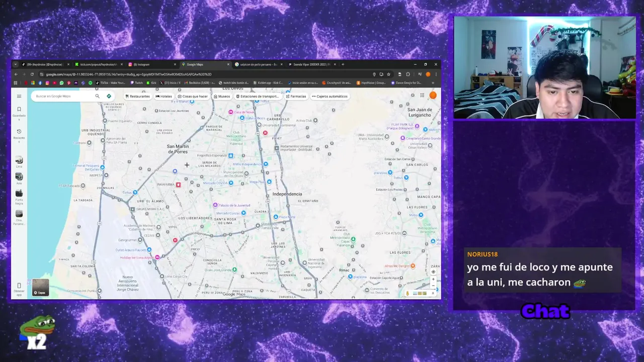Select the Cajeros automáticos chip
The width and height of the screenshot is (644, 362).
point(330,96)
